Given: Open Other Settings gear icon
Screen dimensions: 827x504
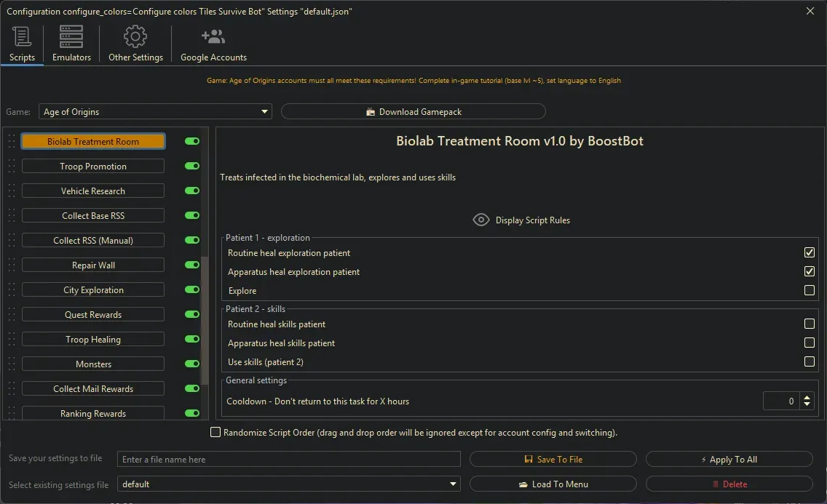Looking at the screenshot, I should coord(135,36).
